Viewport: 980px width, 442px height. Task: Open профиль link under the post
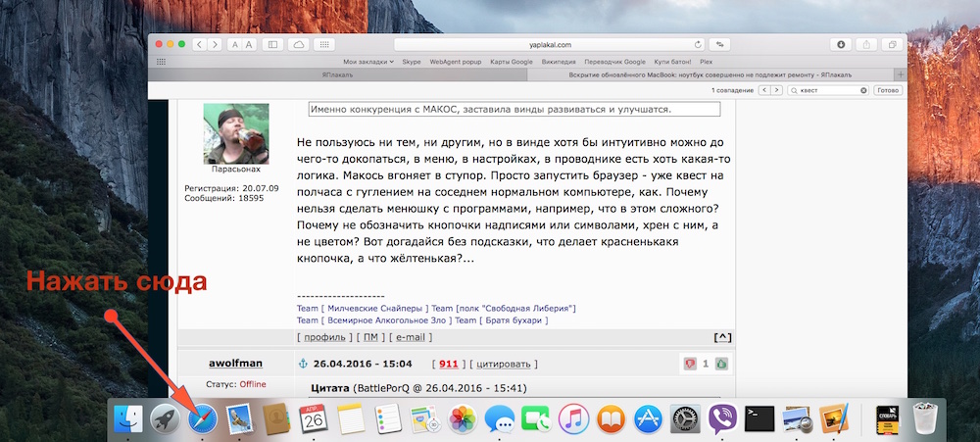[324, 337]
